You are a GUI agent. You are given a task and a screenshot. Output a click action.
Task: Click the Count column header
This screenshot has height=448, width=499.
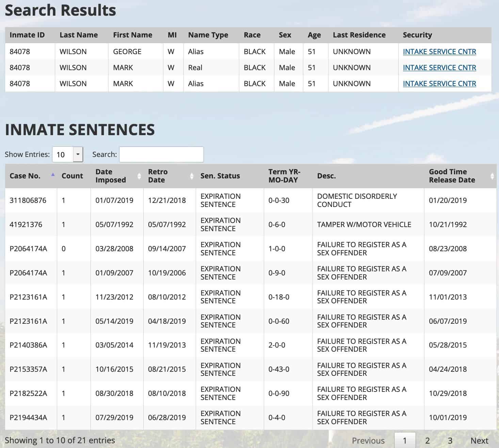click(x=72, y=176)
